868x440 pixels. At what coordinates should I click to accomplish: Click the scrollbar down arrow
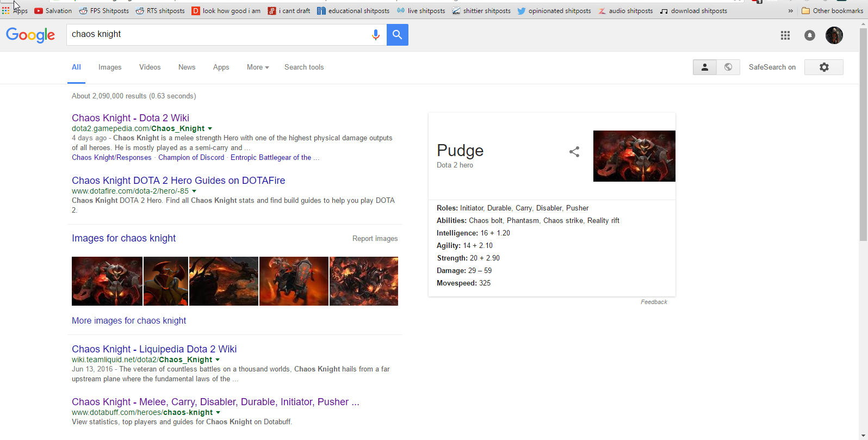864,436
